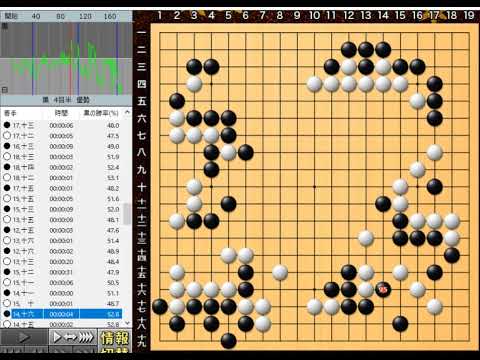Select white move 17,十二 at 47.5 percent
Image resolution: width=480 pixels, height=360 pixels.
pos(62,136)
